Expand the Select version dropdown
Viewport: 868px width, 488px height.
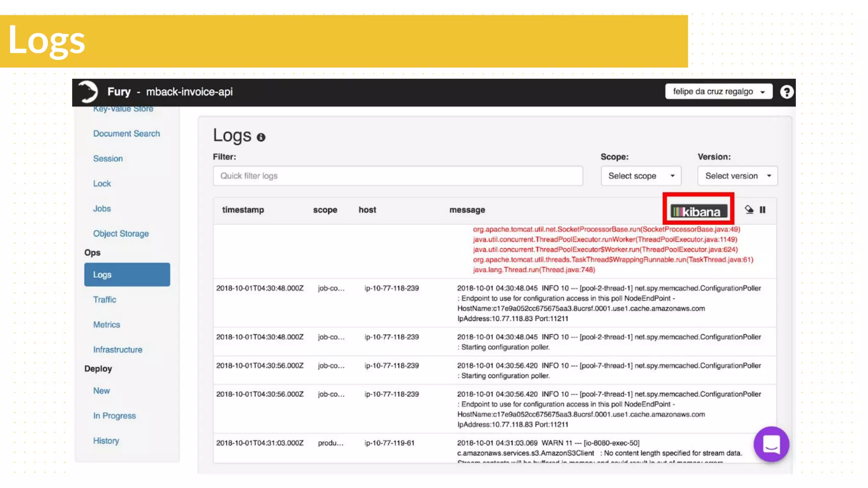(x=737, y=176)
